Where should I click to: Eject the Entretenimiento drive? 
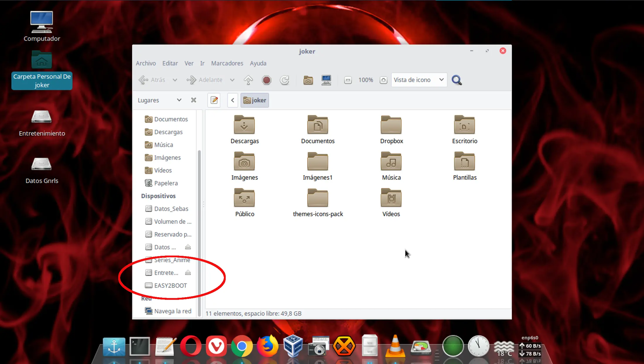click(x=188, y=273)
